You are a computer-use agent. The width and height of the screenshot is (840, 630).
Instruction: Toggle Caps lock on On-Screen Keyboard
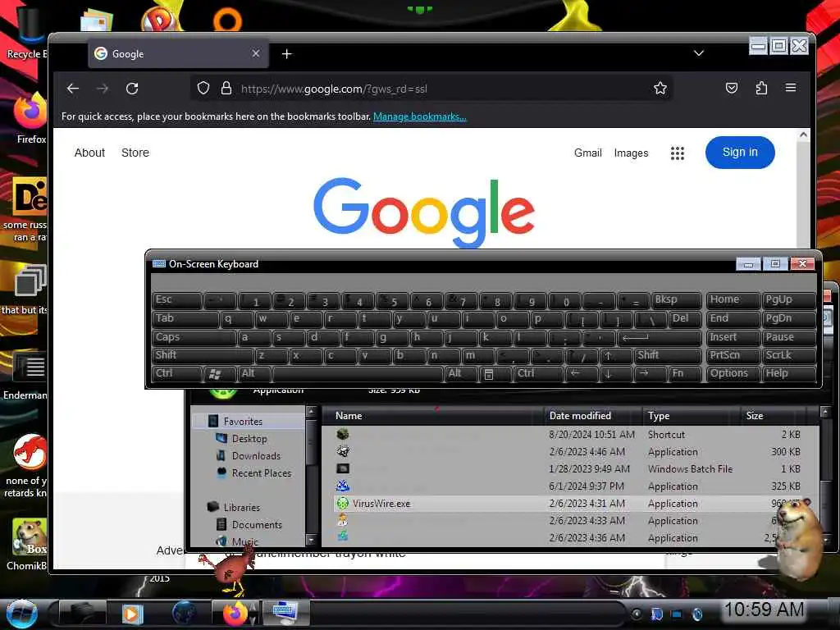pyautogui.click(x=194, y=337)
